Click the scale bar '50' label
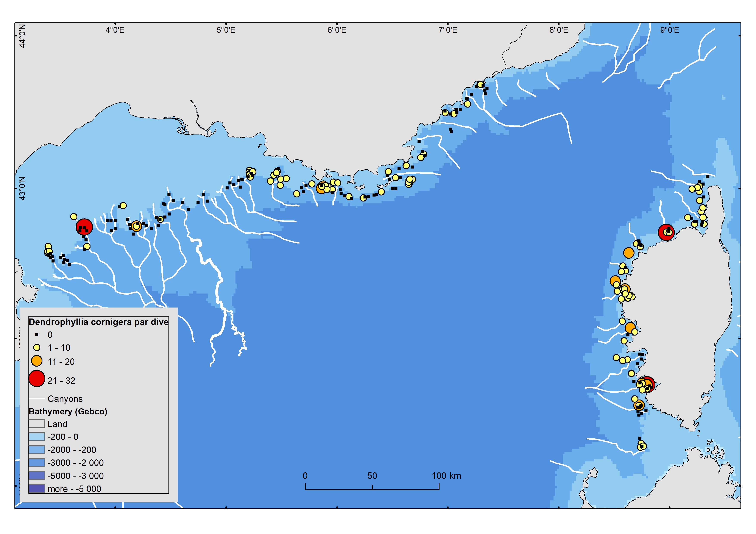This screenshot has height=534, width=756. click(372, 476)
